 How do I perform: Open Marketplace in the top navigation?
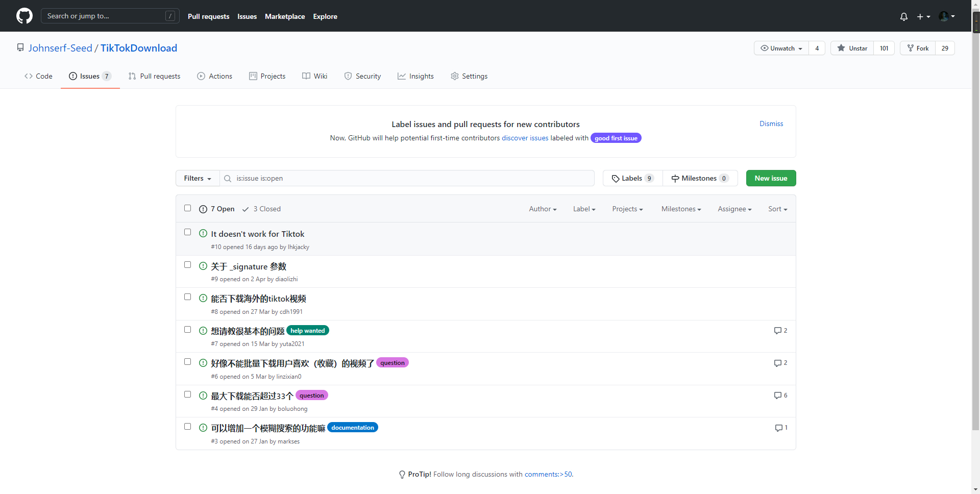[x=285, y=16]
